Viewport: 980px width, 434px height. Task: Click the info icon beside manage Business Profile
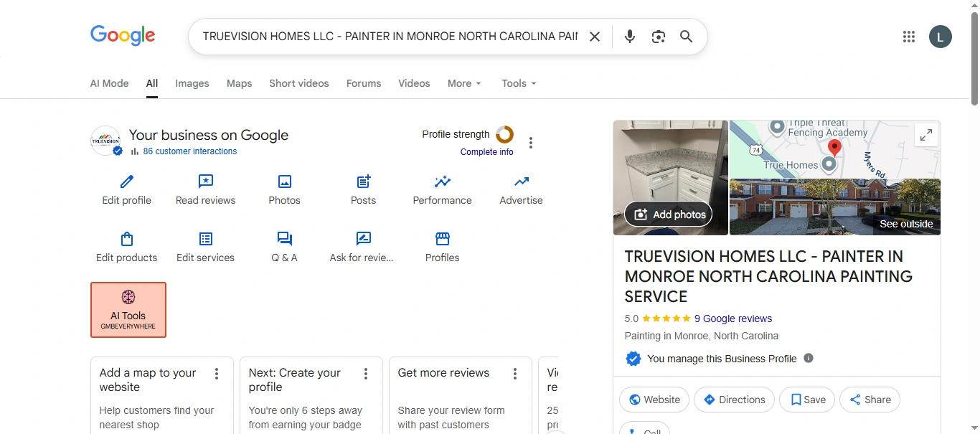pyautogui.click(x=809, y=358)
